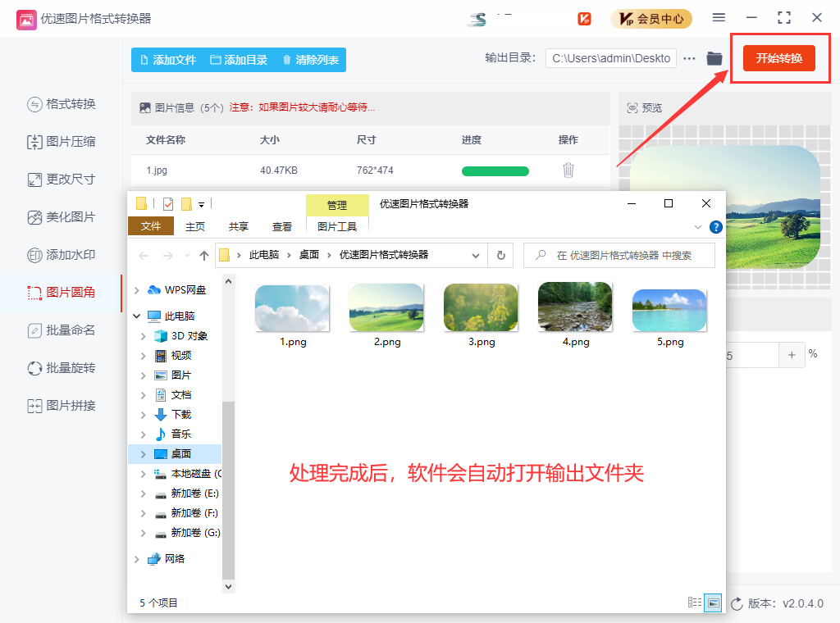840x623 pixels.
Task: Open 图片压缩 image compression in sidebar
Action: (x=62, y=142)
